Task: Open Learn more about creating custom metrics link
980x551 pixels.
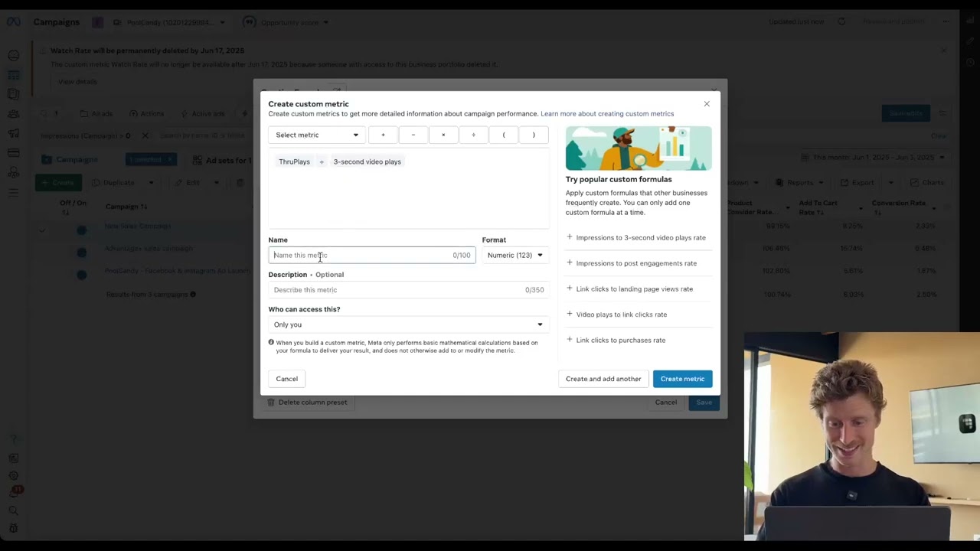Action: [607, 114]
